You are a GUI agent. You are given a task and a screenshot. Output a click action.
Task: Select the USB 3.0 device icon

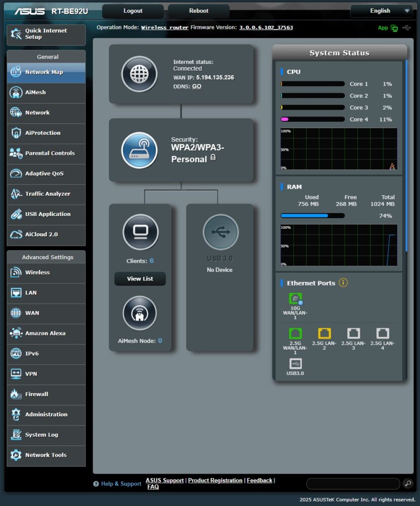(x=220, y=232)
